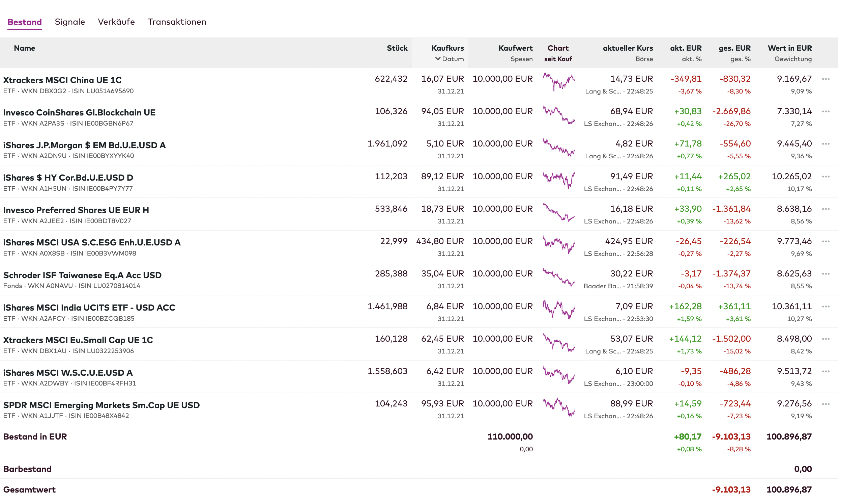This screenshot has width=868, height=503.
Task: Open options menu for Xtrackers MSCI China row
Action: pyautogui.click(x=825, y=79)
